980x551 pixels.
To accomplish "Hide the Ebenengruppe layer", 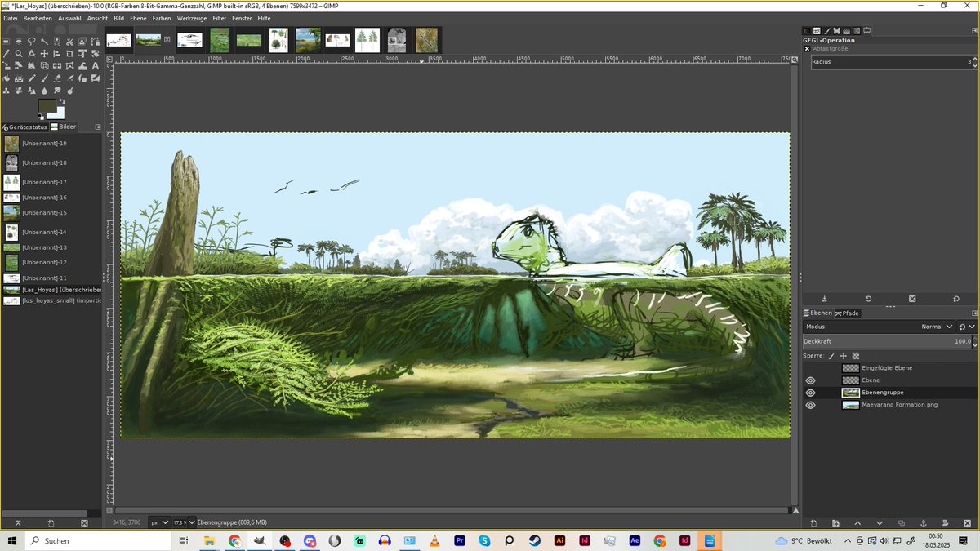I will click(x=811, y=393).
